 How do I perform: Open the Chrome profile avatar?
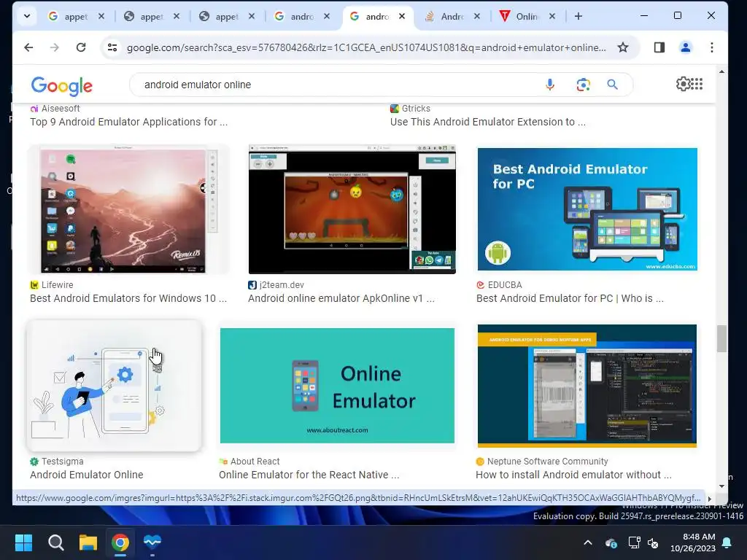pos(686,47)
